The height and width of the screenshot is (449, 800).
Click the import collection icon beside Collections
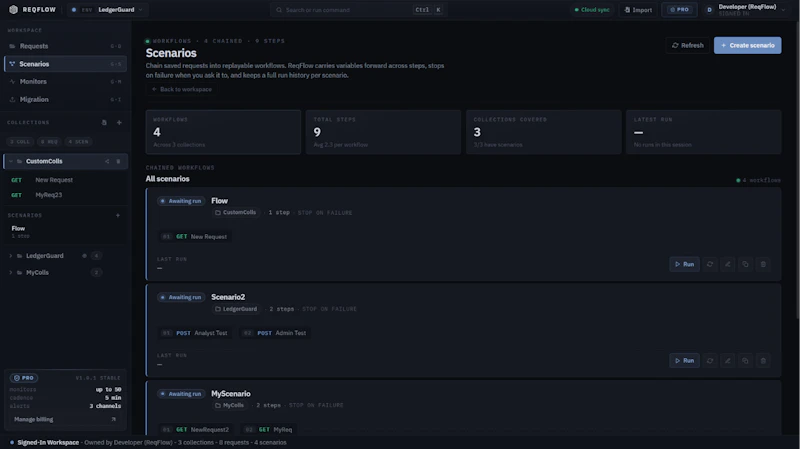click(x=104, y=122)
